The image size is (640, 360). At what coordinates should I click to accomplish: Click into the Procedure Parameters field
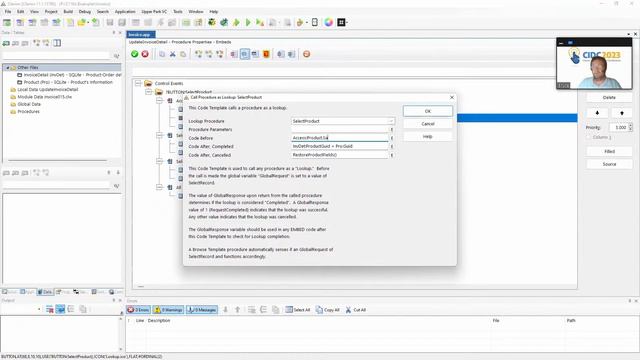[340, 129]
